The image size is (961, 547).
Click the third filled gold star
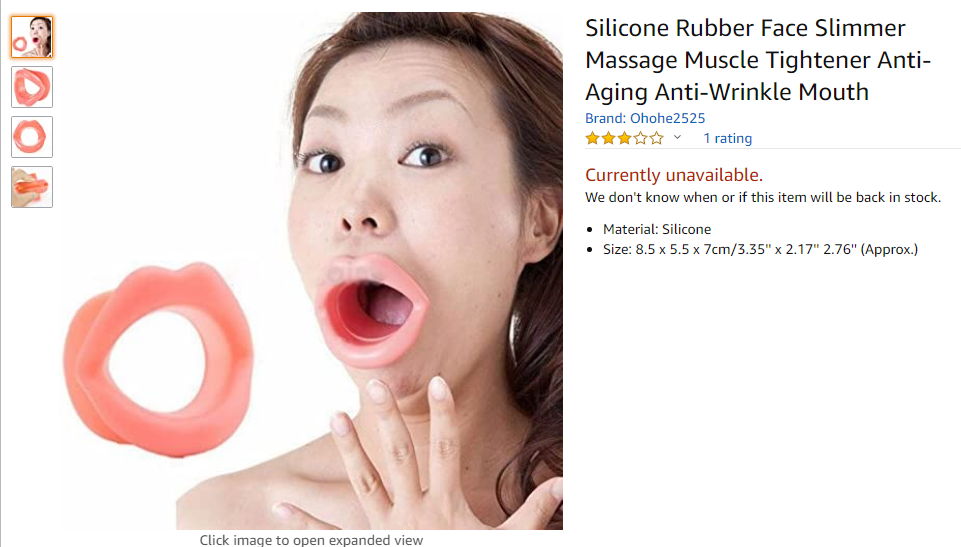tap(624, 138)
